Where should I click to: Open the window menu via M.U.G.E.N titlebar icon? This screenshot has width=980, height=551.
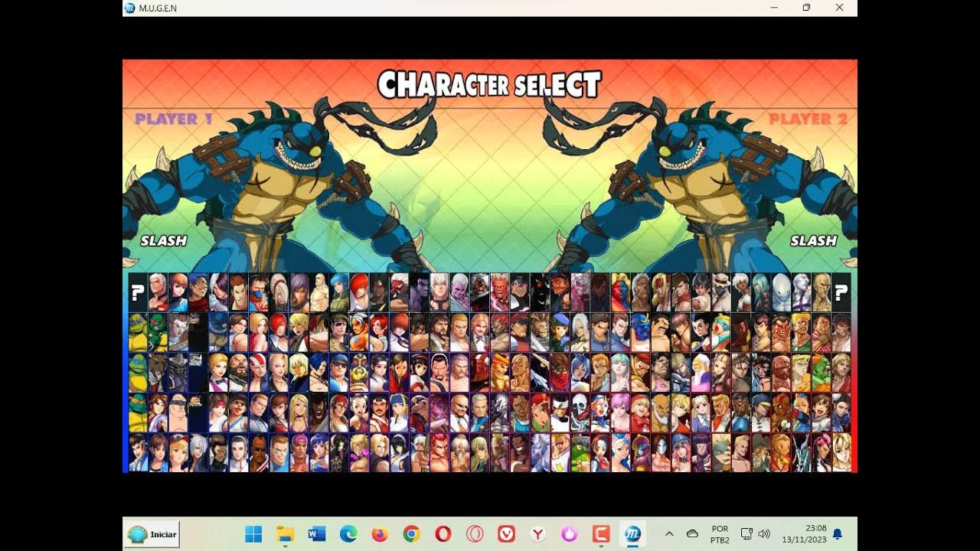(129, 8)
